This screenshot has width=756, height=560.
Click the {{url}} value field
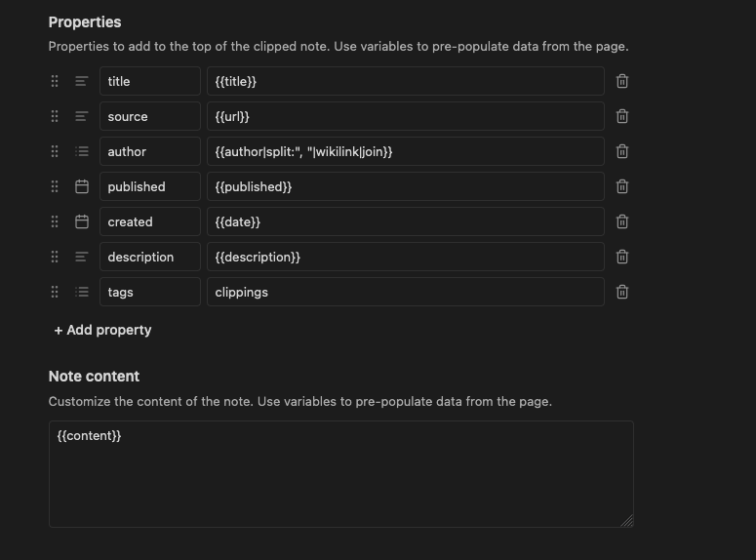[x=405, y=116]
